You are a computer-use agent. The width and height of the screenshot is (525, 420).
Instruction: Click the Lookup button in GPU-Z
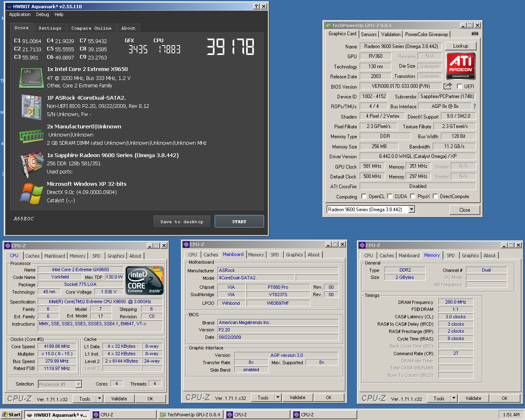coord(461,46)
